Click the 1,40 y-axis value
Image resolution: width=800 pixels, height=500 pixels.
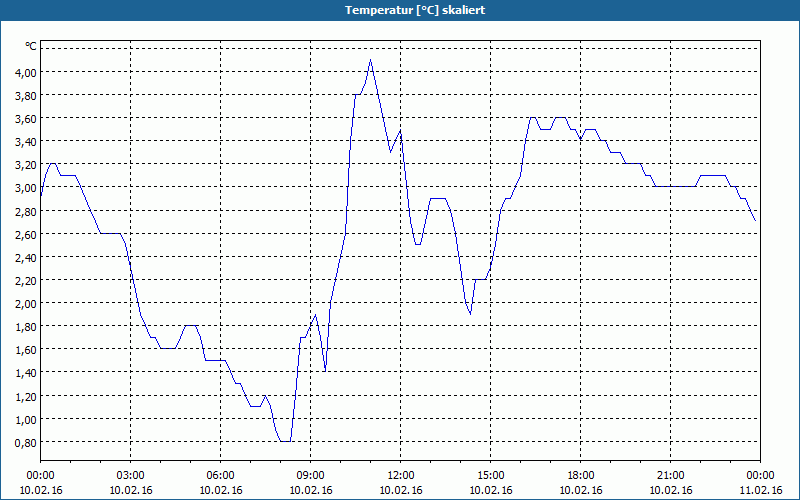[x=26, y=373]
